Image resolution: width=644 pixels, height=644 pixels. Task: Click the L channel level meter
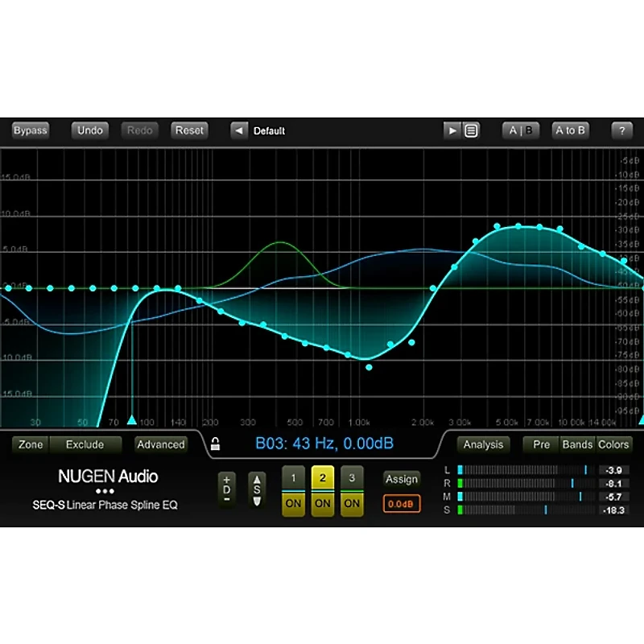point(526,470)
